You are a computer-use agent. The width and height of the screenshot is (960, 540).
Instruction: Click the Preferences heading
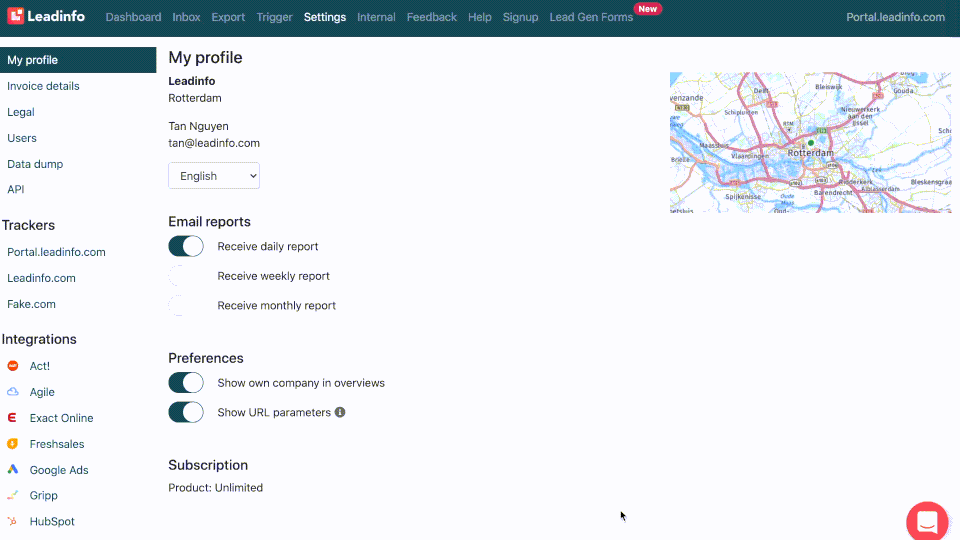click(206, 358)
